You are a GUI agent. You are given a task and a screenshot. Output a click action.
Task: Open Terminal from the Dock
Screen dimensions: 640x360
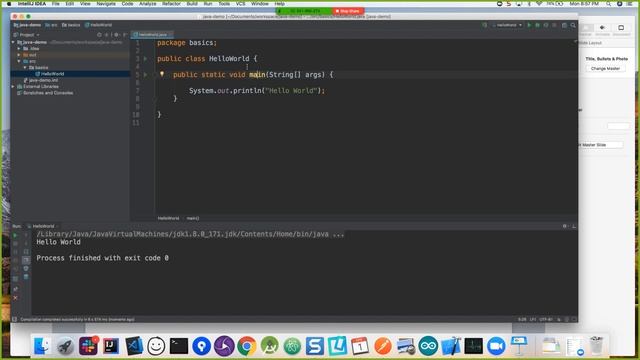[x=179, y=346]
